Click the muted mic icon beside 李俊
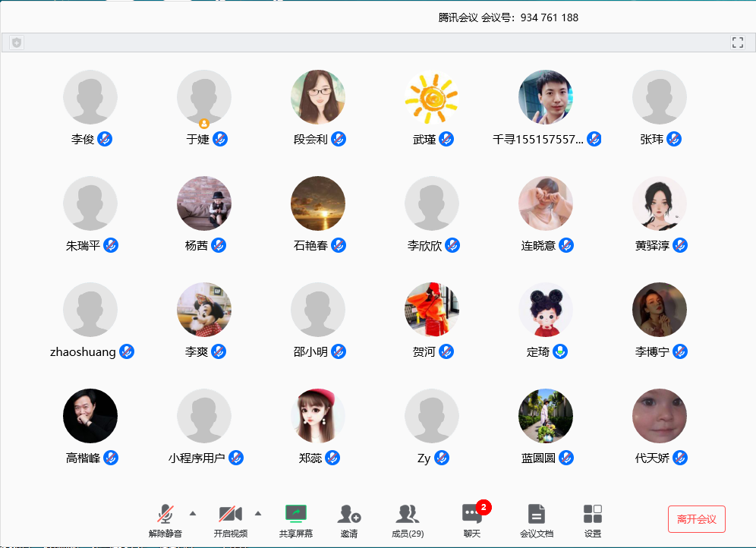This screenshot has height=548, width=756. (x=105, y=139)
